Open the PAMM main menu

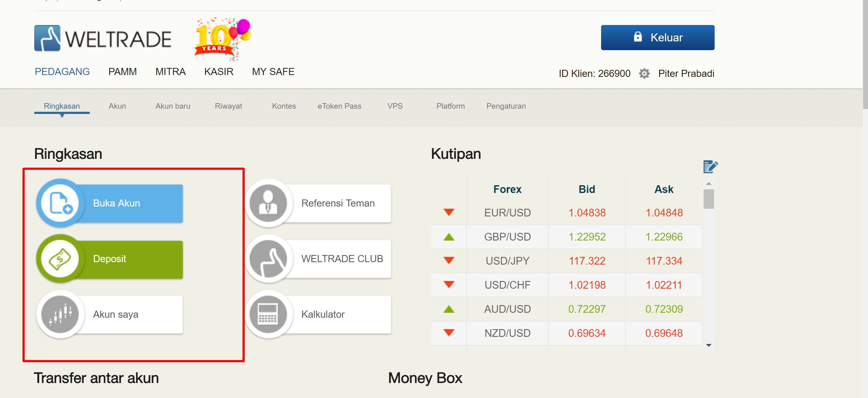pos(123,72)
